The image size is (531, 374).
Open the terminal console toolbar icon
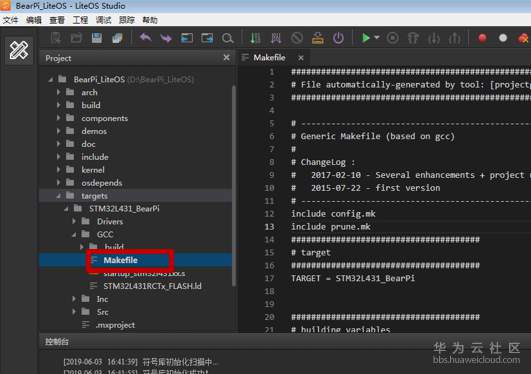[187, 38]
